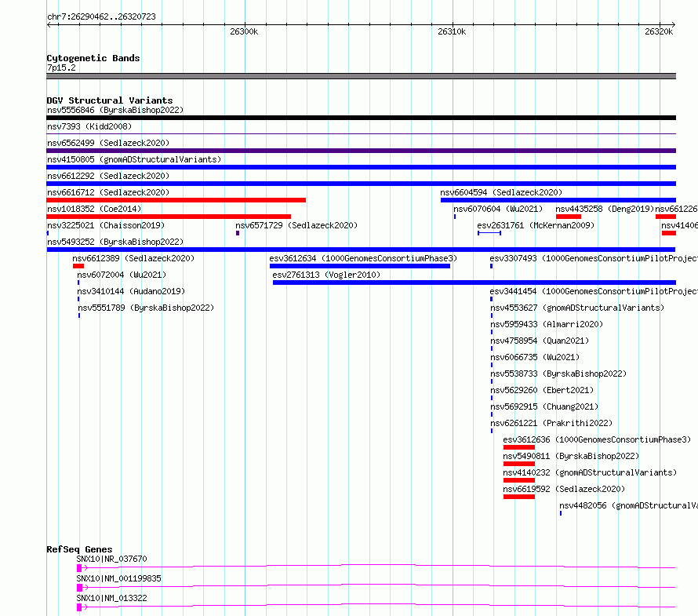Click the Cytogenetic Bands track title
The width and height of the screenshot is (698, 616).
point(93,58)
